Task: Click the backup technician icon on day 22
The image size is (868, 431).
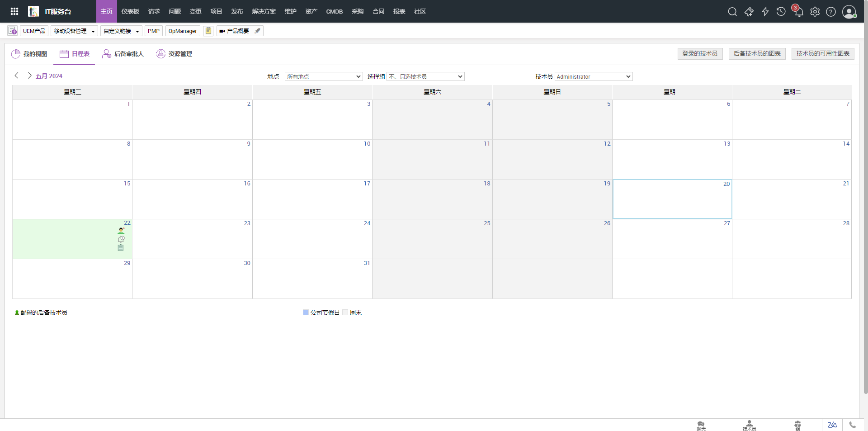Action: (121, 231)
